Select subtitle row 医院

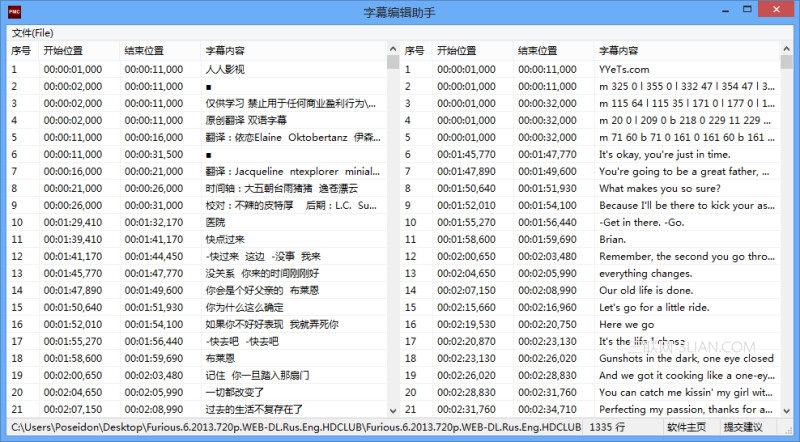[x=197, y=223]
